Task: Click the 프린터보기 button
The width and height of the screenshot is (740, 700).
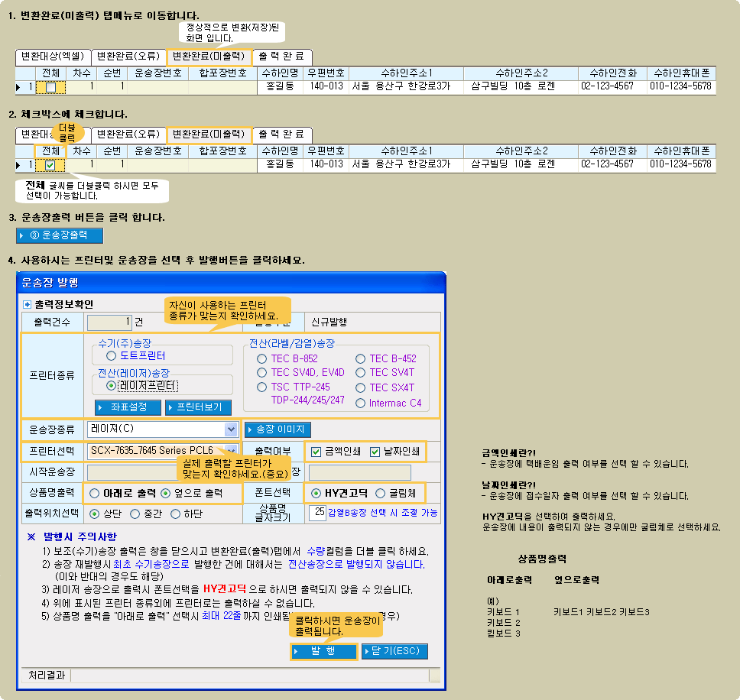Action: (198, 407)
